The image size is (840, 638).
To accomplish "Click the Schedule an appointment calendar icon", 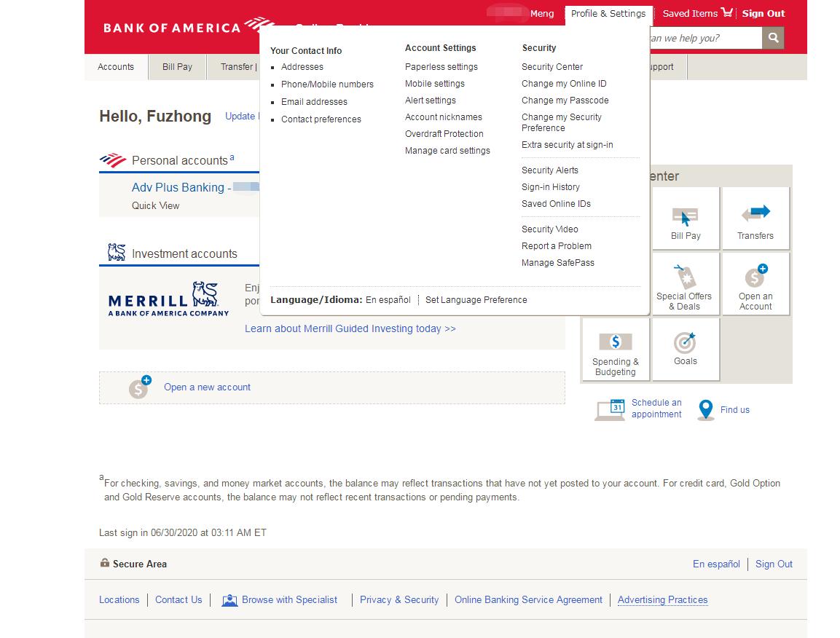I will tap(611, 409).
